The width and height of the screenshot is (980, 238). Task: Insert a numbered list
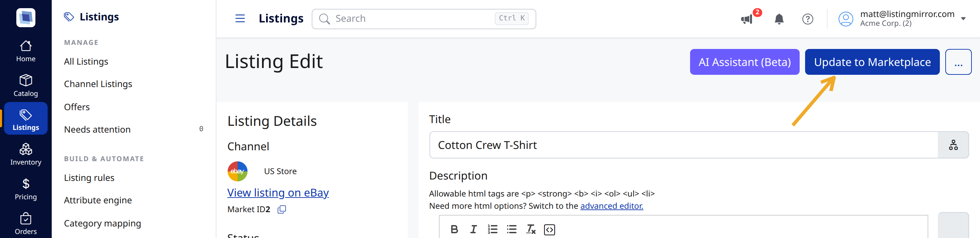[492, 229]
